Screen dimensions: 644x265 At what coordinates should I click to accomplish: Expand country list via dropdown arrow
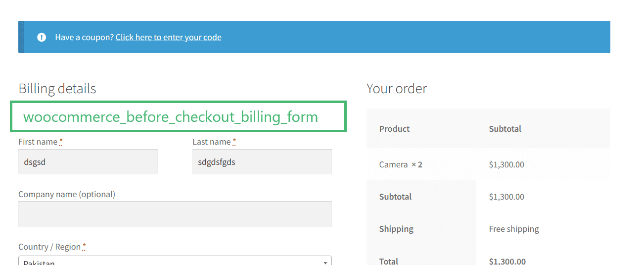pyautogui.click(x=325, y=263)
